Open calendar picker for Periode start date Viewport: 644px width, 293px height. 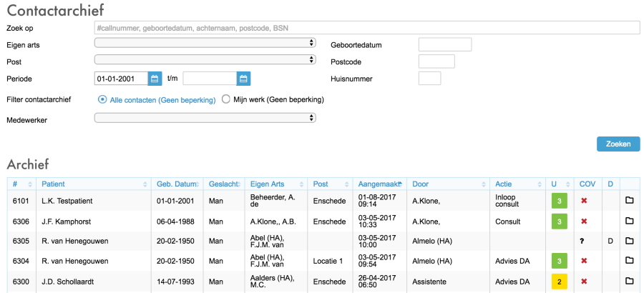point(155,79)
